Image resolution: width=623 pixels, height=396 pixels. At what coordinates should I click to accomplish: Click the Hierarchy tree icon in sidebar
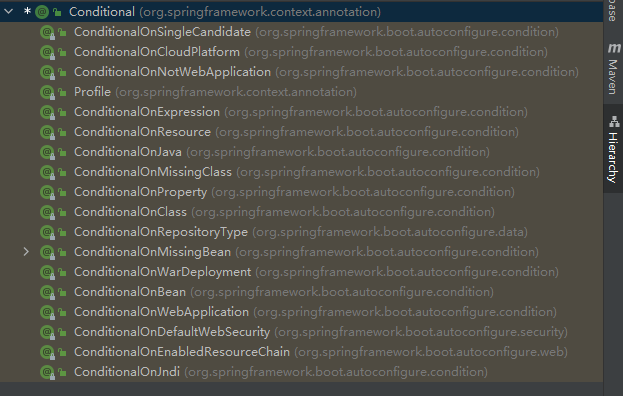point(614,122)
